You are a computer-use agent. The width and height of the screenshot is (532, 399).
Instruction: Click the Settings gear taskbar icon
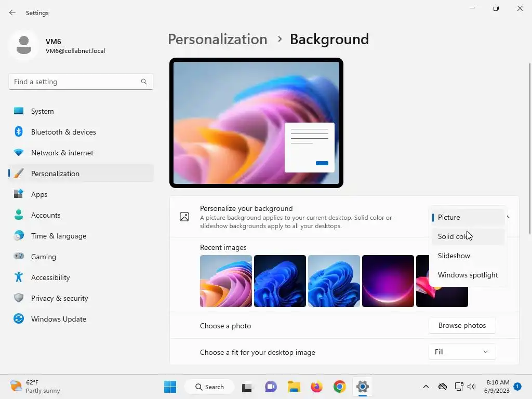tap(362, 387)
